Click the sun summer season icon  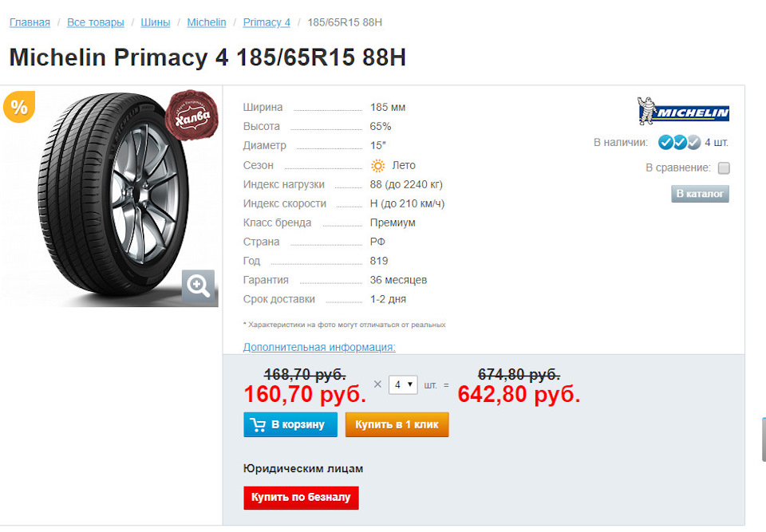tap(378, 165)
